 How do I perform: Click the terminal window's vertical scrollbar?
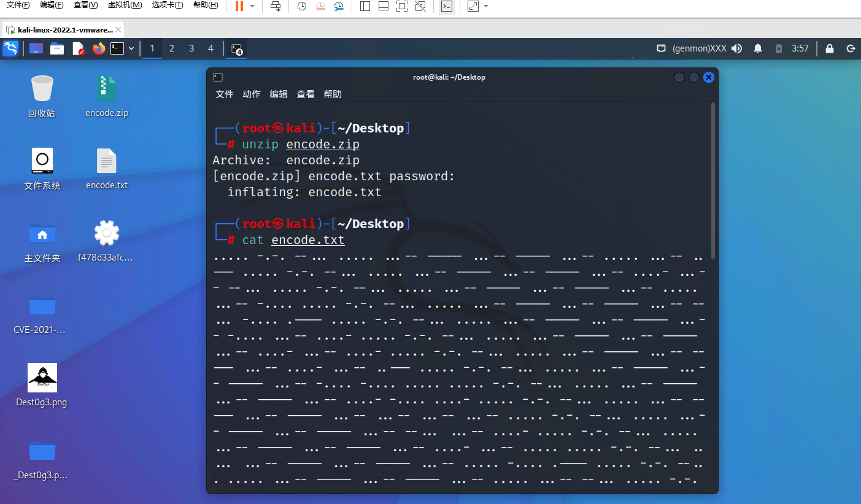(713, 180)
